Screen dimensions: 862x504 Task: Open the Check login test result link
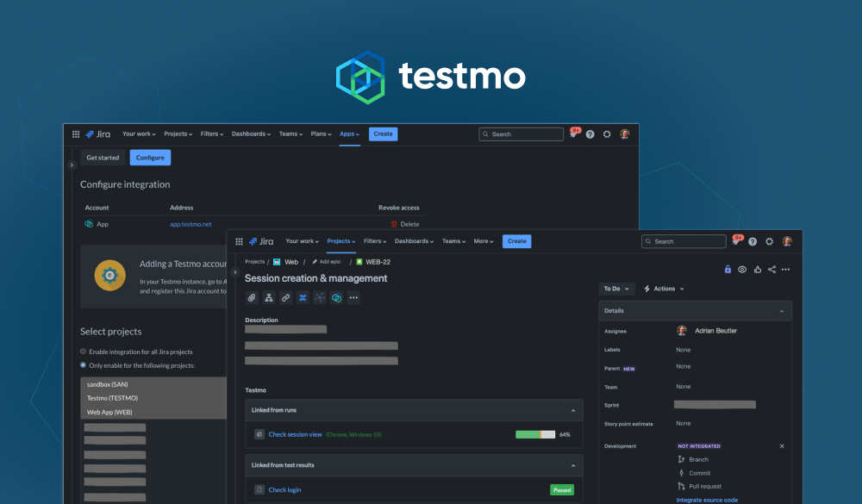pyautogui.click(x=284, y=489)
